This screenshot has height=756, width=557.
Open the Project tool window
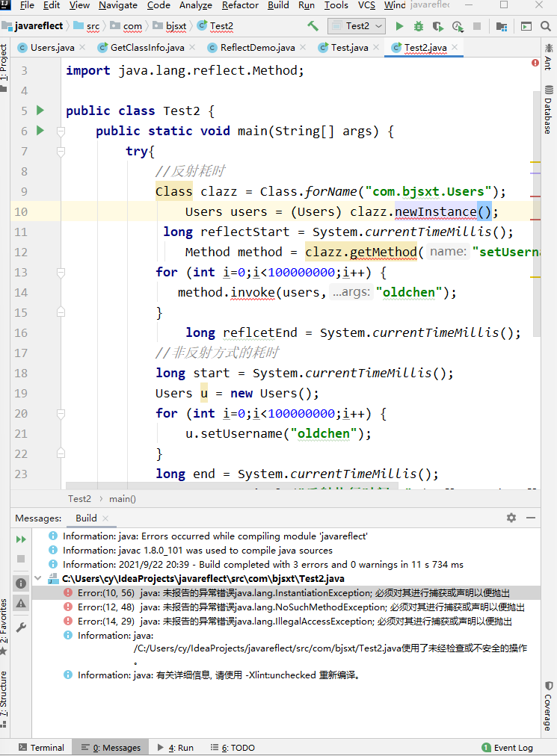point(4,67)
